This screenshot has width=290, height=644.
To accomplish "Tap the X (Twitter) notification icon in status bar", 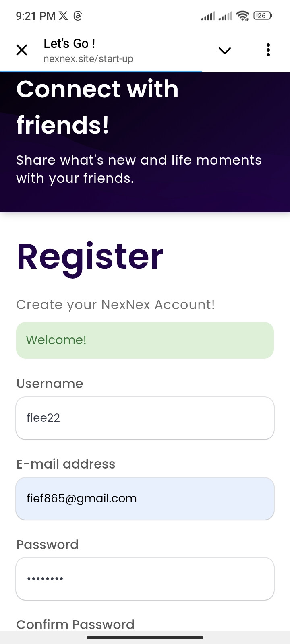I will [63, 16].
